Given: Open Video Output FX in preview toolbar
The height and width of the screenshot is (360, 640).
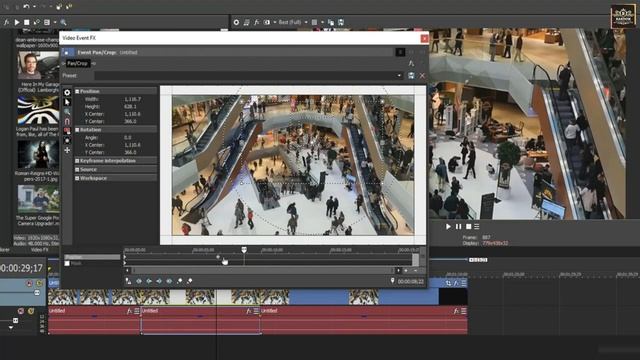Looking at the screenshot, I should click(x=257, y=22).
